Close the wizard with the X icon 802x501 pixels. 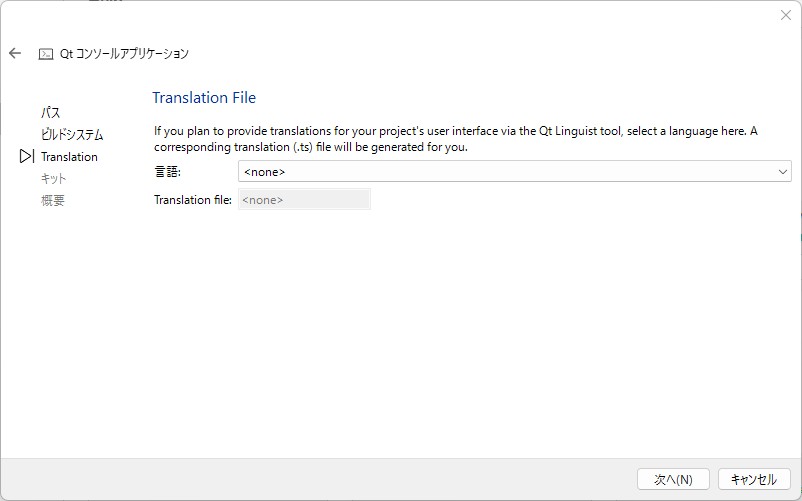click(x=786, y=15)
